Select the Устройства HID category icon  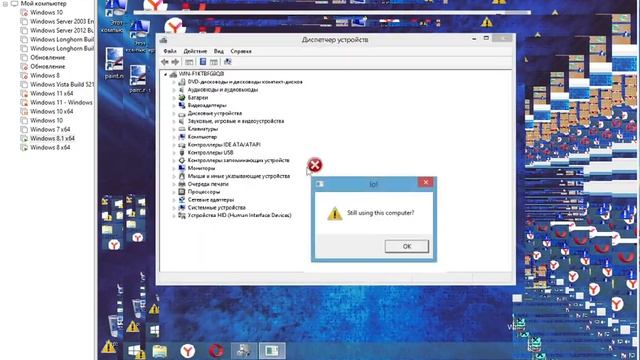[182, 216]
